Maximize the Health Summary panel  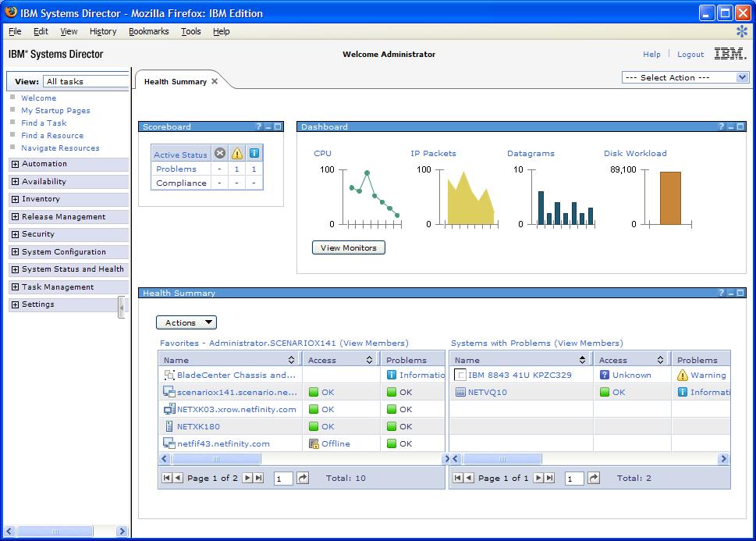tap(740, 293)
